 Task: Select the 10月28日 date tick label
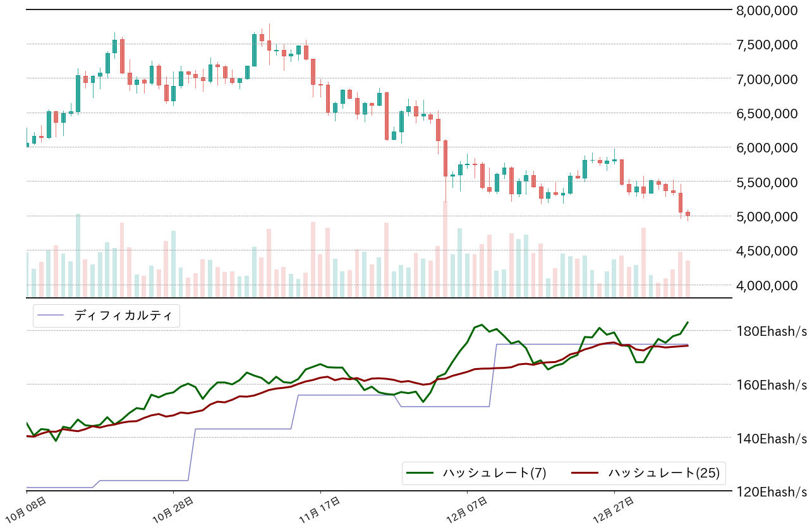click(x=175, y=510)
